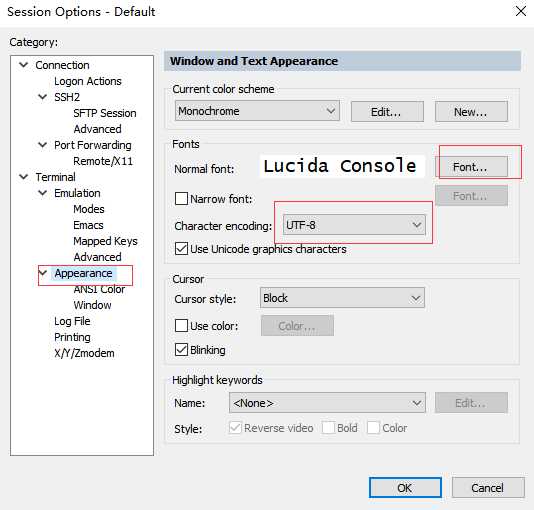Image resolution: width=534 pixels, height=510 pixels.
Task: Click the Narrow font Font... button
Action: pyautogui.click(x=471, y=196)
